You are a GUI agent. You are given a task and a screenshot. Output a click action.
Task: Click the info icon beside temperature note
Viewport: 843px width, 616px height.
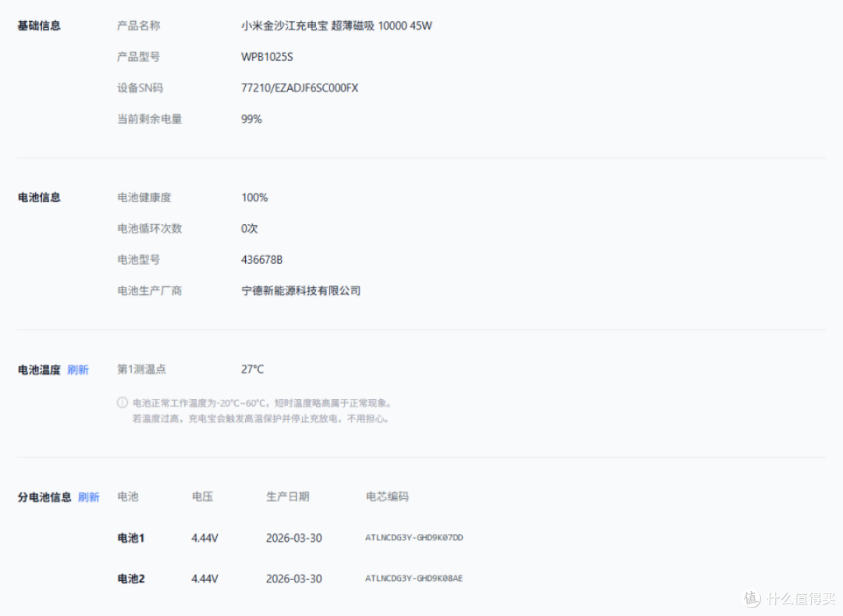pyautogui.click(x=123, y=403)
